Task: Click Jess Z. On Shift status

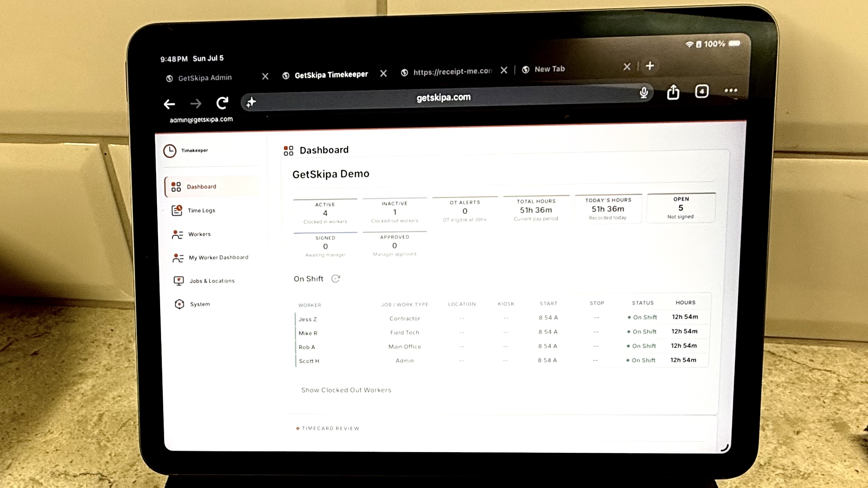Action: [642, 317]
